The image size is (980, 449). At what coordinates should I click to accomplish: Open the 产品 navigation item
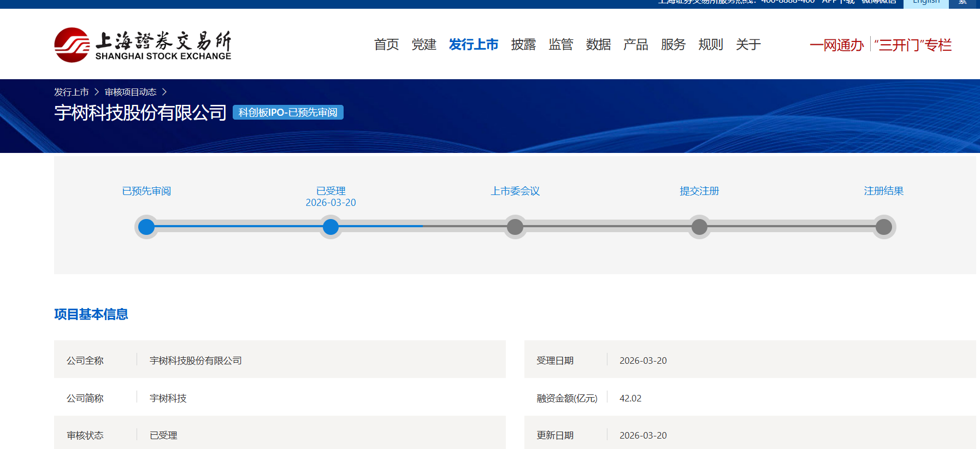[635, 45]
